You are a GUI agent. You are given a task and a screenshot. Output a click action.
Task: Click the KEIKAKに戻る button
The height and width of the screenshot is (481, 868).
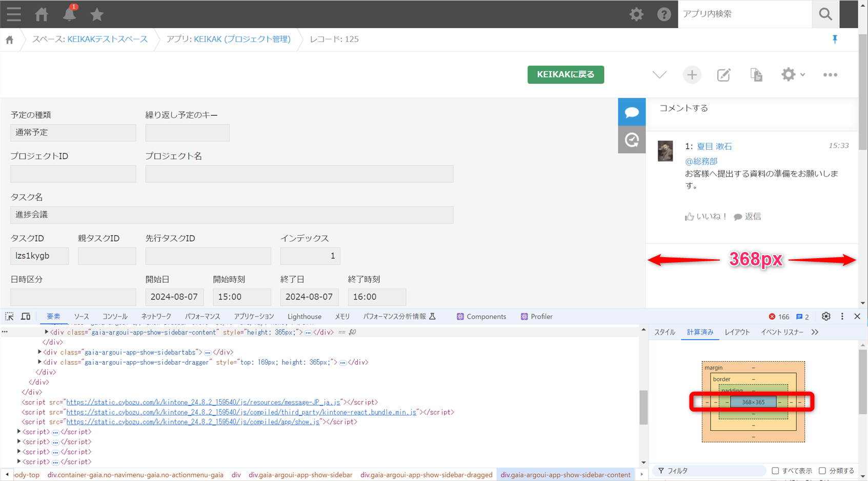pos(566,75)
